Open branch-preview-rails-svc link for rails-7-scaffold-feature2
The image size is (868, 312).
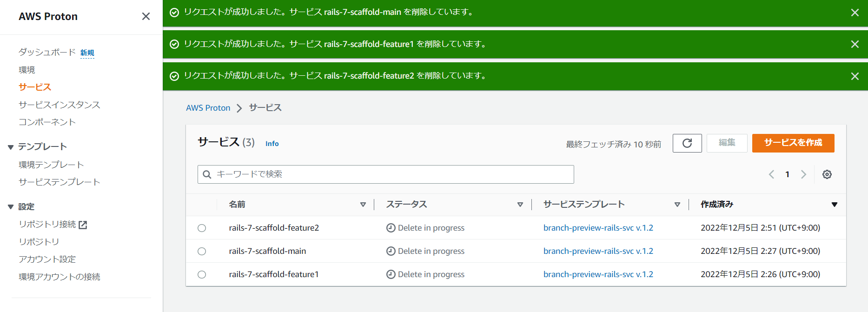pos(598,228)
